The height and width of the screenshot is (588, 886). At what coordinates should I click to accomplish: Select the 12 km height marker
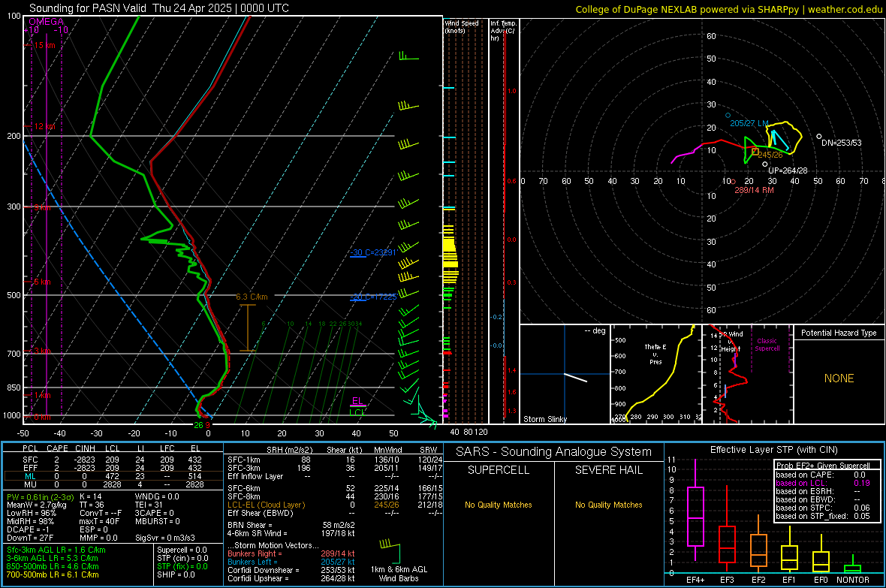point(45,127)
